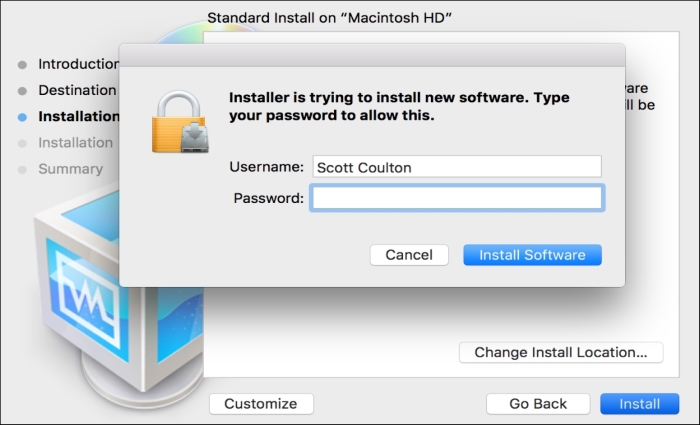Screen dimensions: 700x425
Task: Click the Standard Install on Macintosh HD heading
Action: click(330, 18)
